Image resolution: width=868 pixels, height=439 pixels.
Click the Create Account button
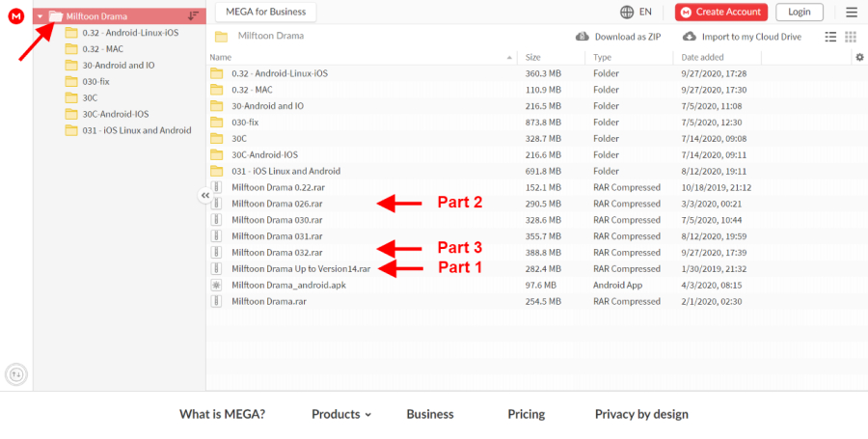[721, 12]
